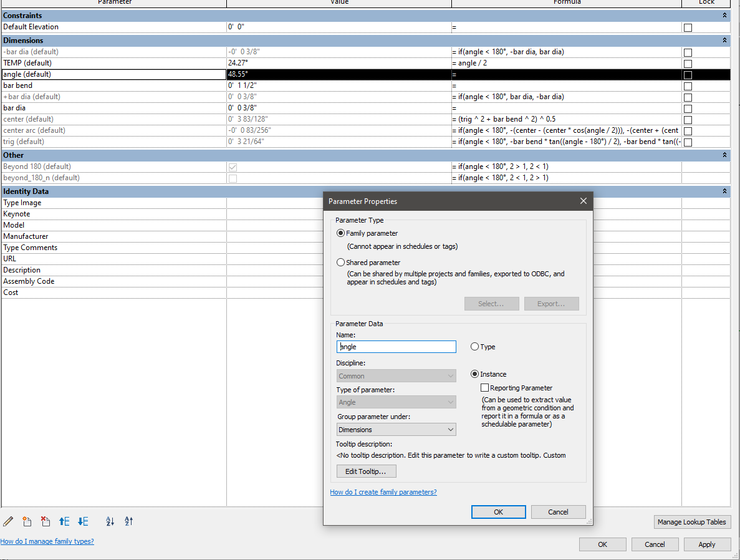Click the Beyond 180 value checkbox
740x560 pixels.
click(x=233, y=167)
